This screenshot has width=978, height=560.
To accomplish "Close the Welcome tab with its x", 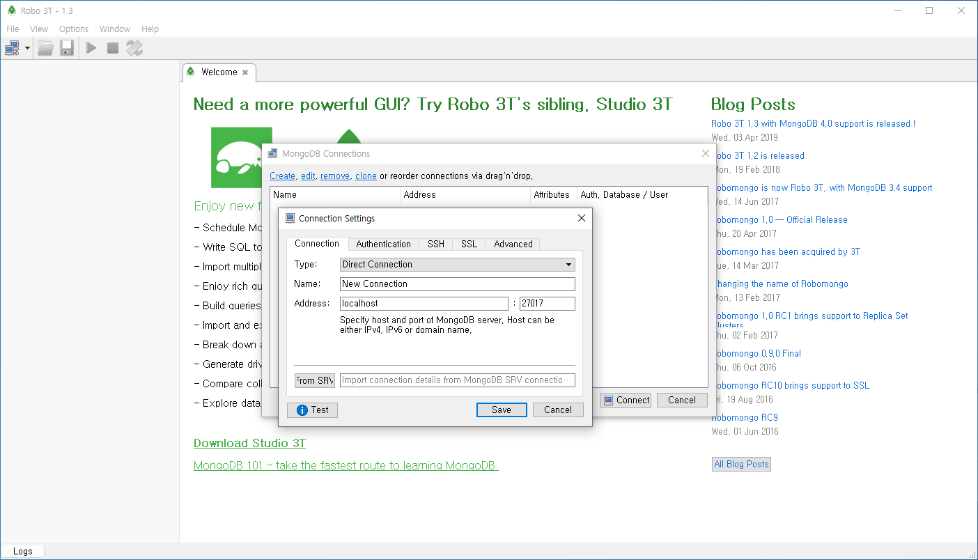I will (245, 72).
